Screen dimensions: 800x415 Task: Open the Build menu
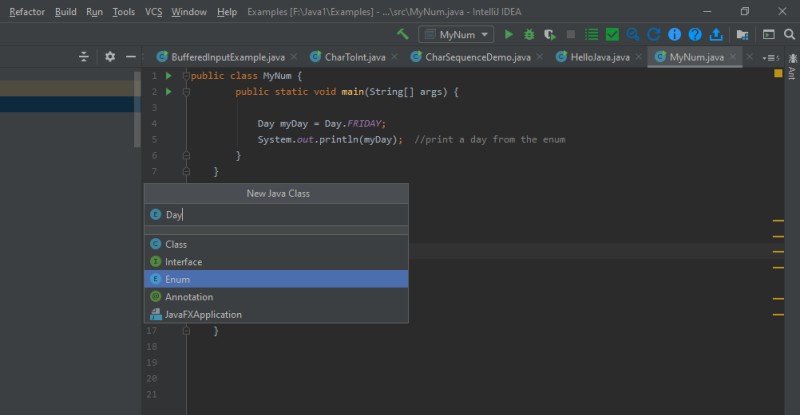pyautogui.click(x=65, y=11)
